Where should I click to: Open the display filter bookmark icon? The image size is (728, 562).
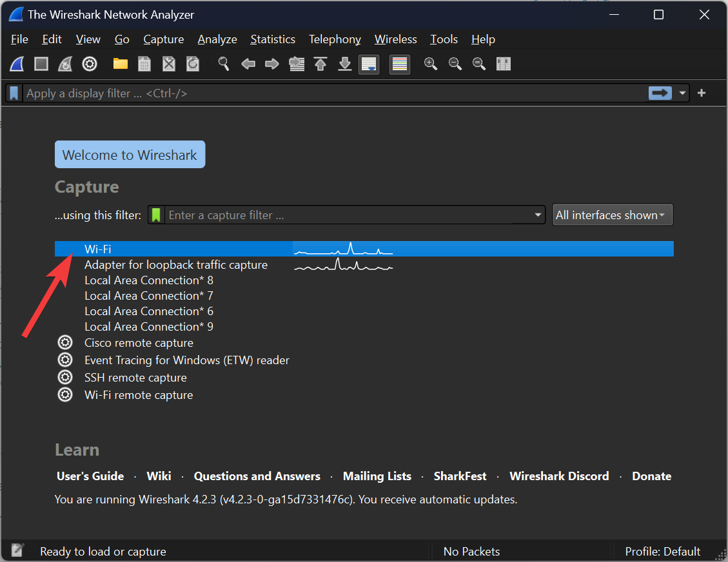coord(13,93)
